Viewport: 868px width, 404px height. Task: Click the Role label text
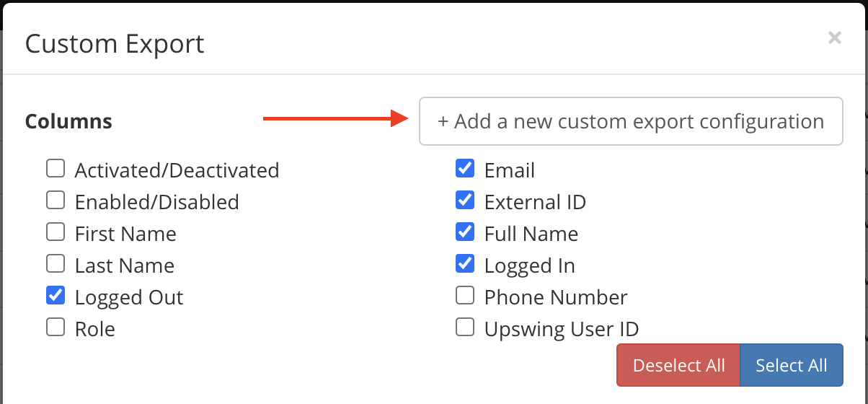(x=95, y=329)
